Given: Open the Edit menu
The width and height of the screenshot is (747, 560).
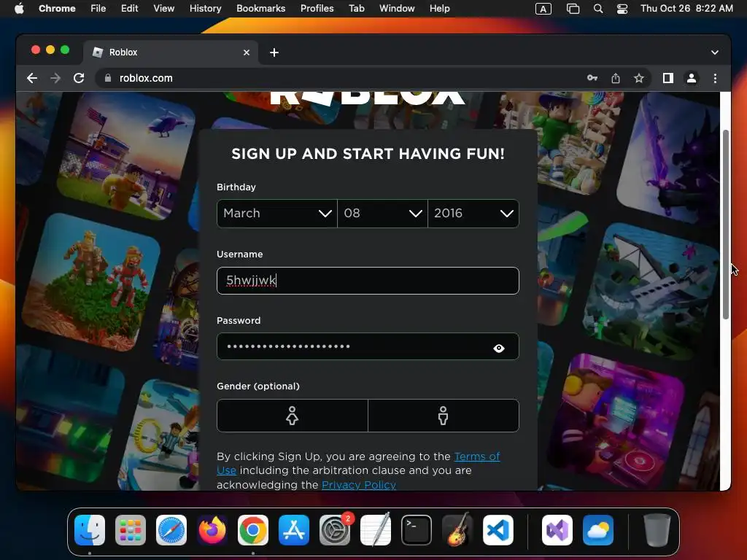Looking at the screenshot, I should [x=130, y=9].
